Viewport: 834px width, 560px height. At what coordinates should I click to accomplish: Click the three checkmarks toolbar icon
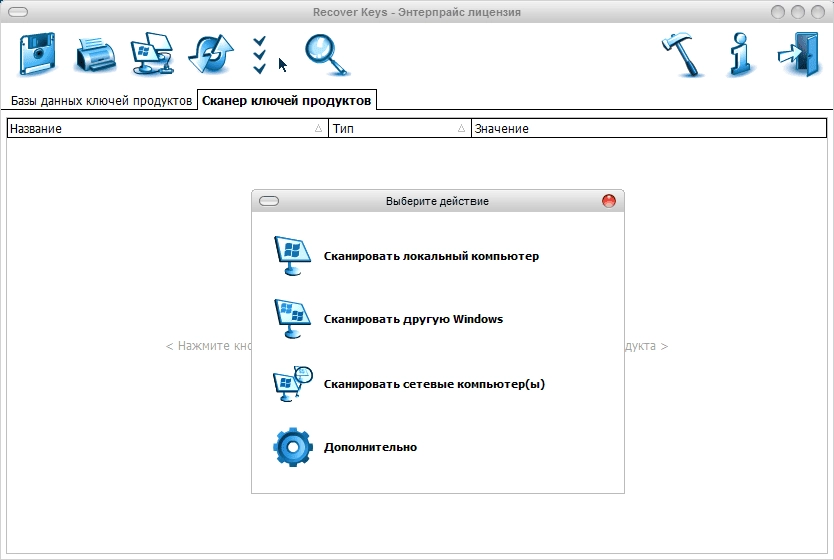point(260,55)
